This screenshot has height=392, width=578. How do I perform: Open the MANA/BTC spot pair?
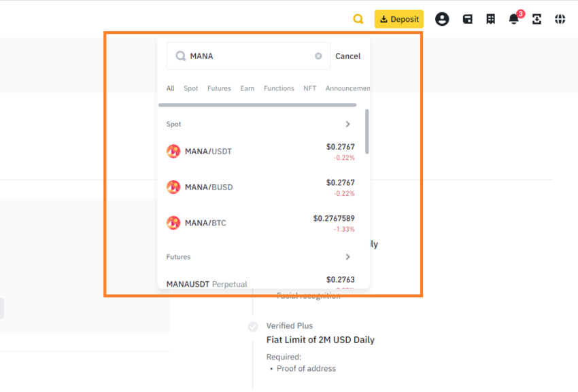[x=260, y=223]
